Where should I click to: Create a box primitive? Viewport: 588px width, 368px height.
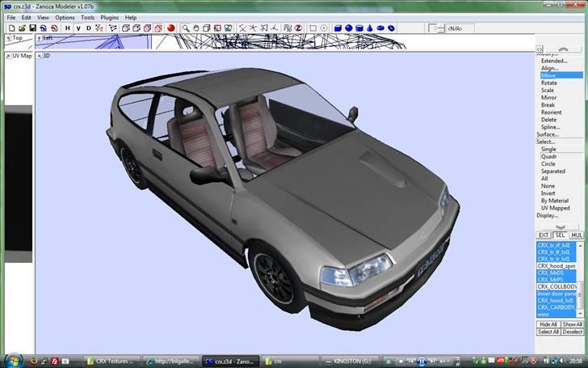tap(338, 28)
